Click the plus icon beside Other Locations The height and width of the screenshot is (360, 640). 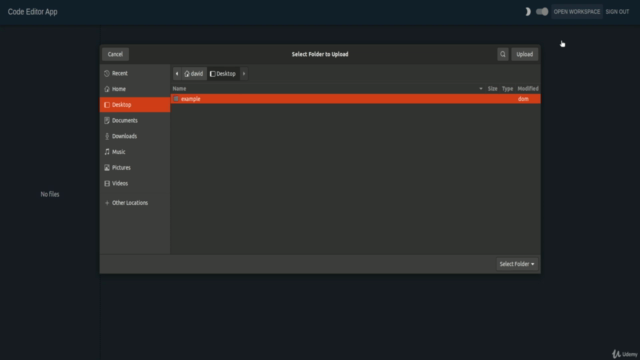coord(107,203)
